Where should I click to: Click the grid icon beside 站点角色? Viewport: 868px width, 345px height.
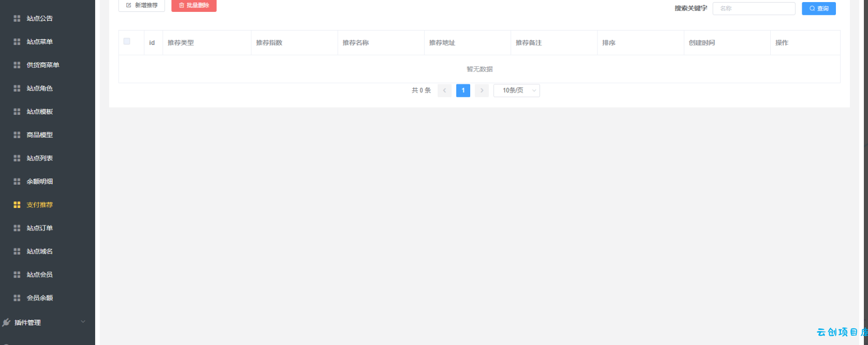17,88
